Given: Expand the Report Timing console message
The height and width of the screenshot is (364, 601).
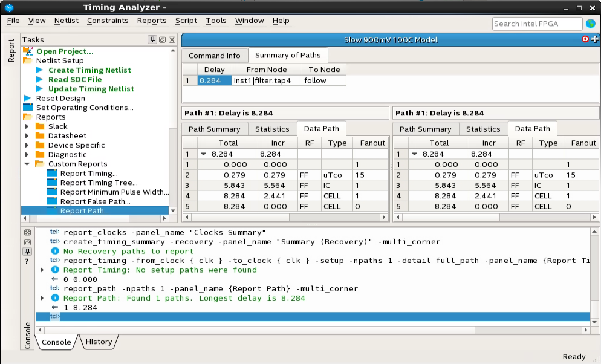Looking at the screenshot, I should pyautogui.click(x=42, y=270).
